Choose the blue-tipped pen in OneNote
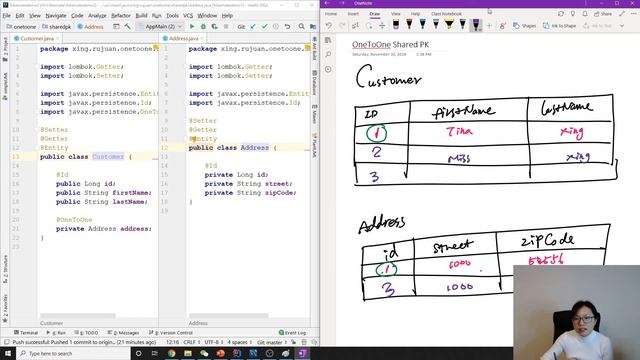640x360 pixels. pos(422,25)
